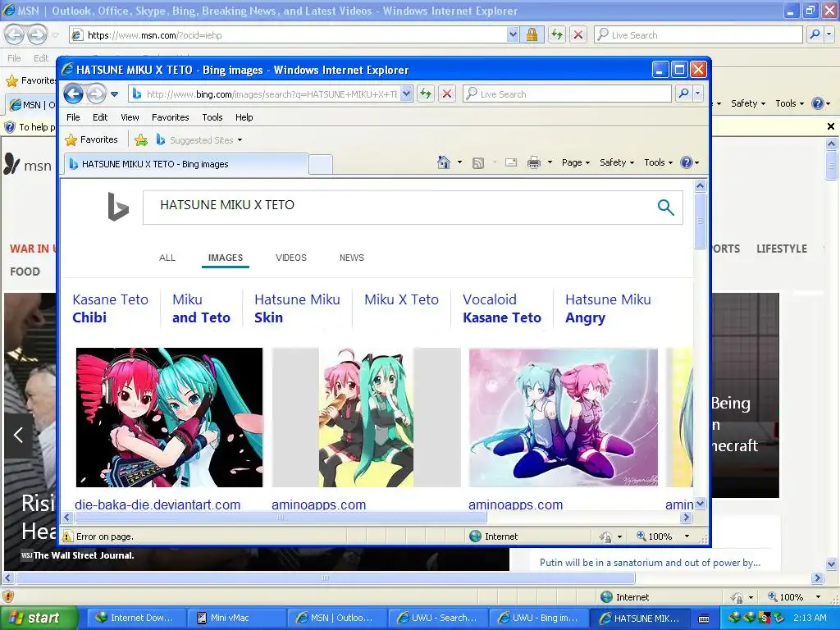Open Page menu in Bing window command bar

[576, 162]
